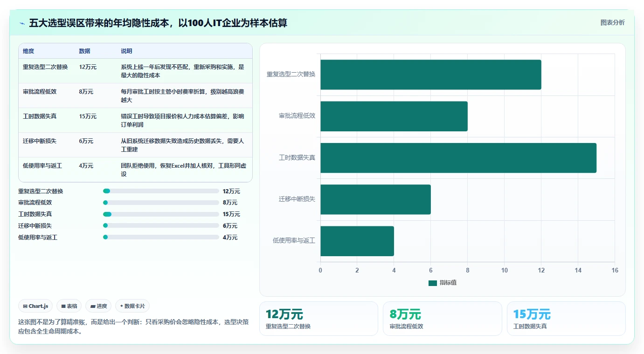Click the chart bar for 迁移中断损失

click(x=375, y=199)
